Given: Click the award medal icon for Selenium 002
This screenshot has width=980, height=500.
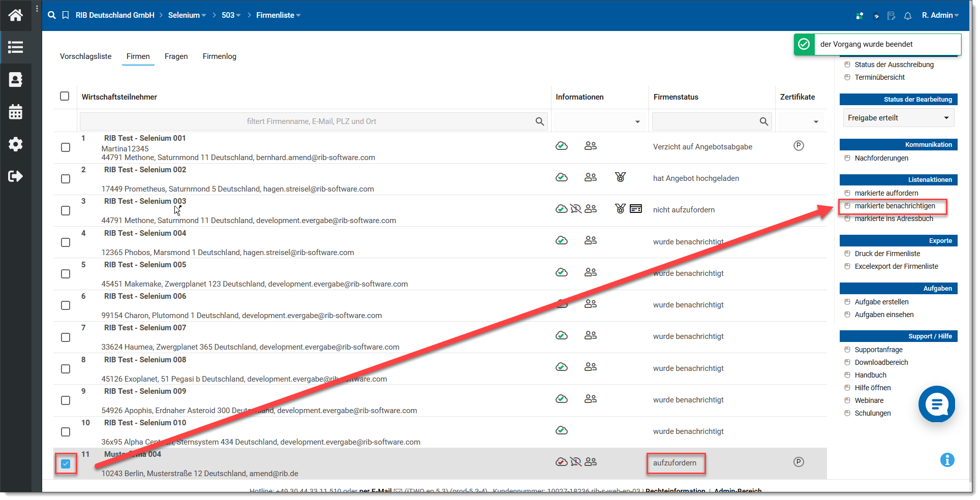Looking at the screenshot, I should 621,177.
